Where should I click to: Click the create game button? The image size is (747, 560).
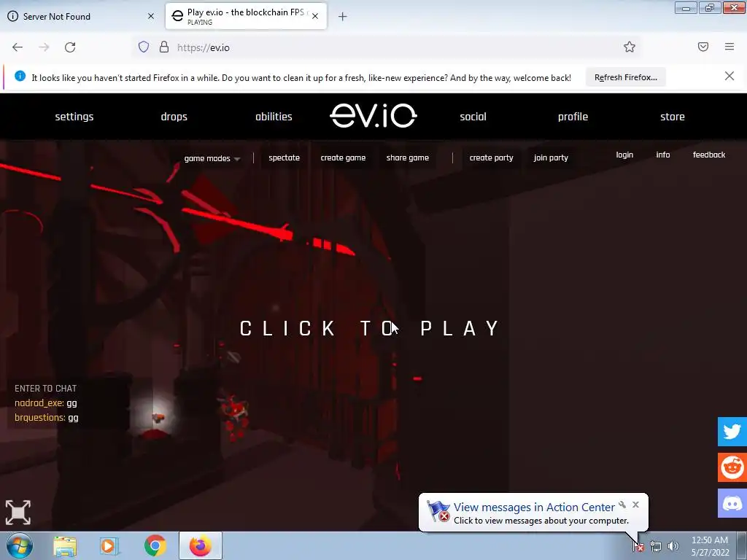[343, 157]
